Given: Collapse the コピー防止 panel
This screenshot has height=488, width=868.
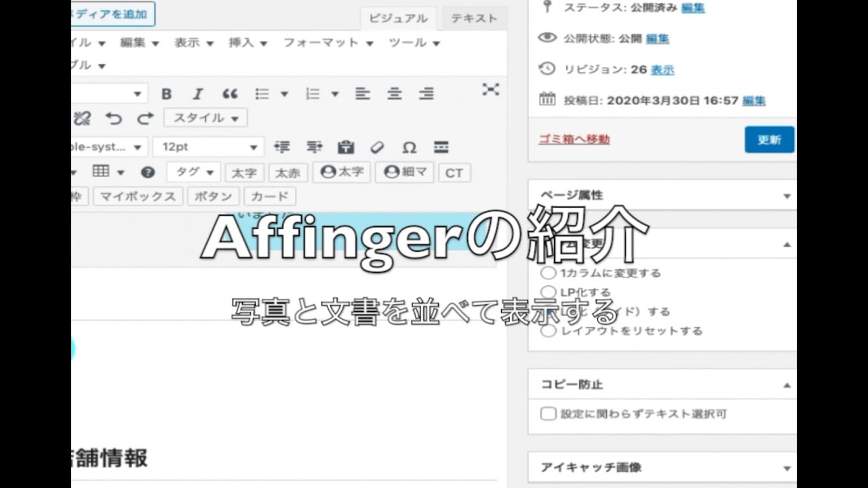Looking at the screenshot, I should pos(787,385).
